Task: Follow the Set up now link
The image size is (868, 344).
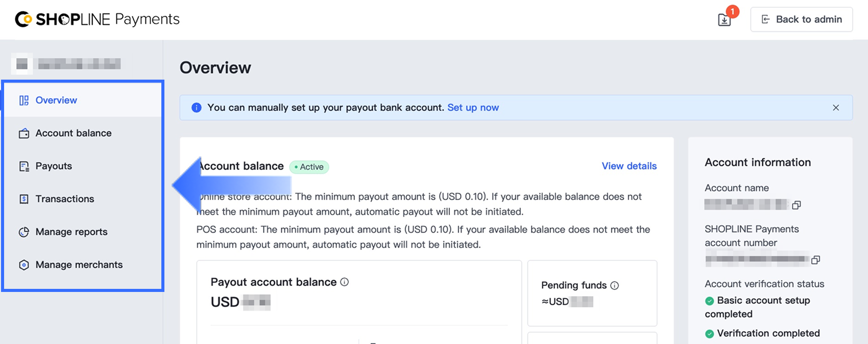Action: pyautogui.click(x=473, y=108)
